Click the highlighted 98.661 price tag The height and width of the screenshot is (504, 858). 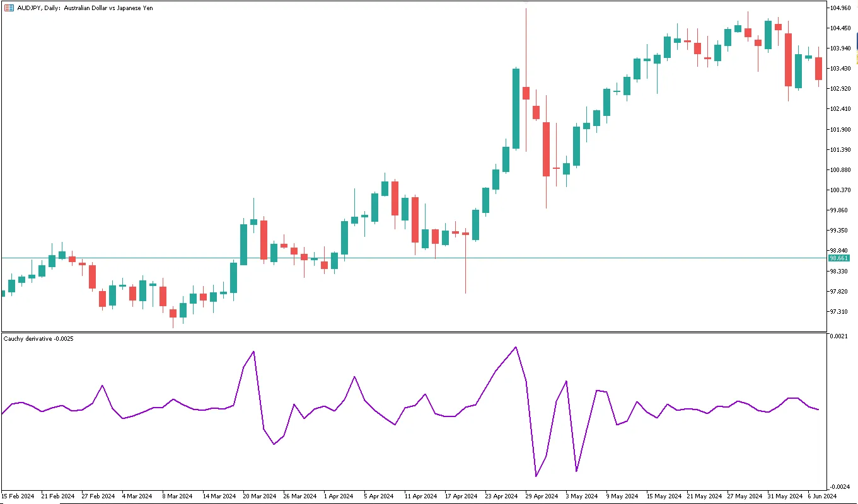point(839,258)
